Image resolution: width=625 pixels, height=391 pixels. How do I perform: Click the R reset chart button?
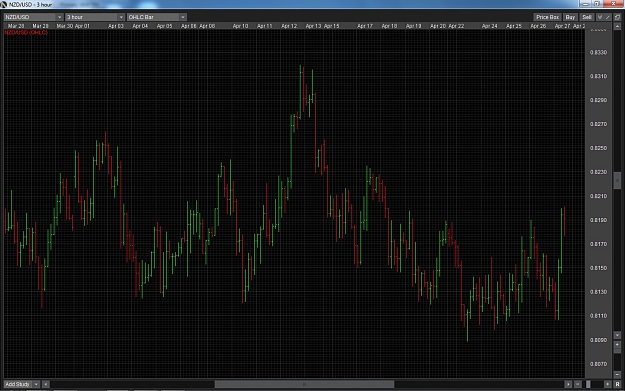click(x=617, y=384)
